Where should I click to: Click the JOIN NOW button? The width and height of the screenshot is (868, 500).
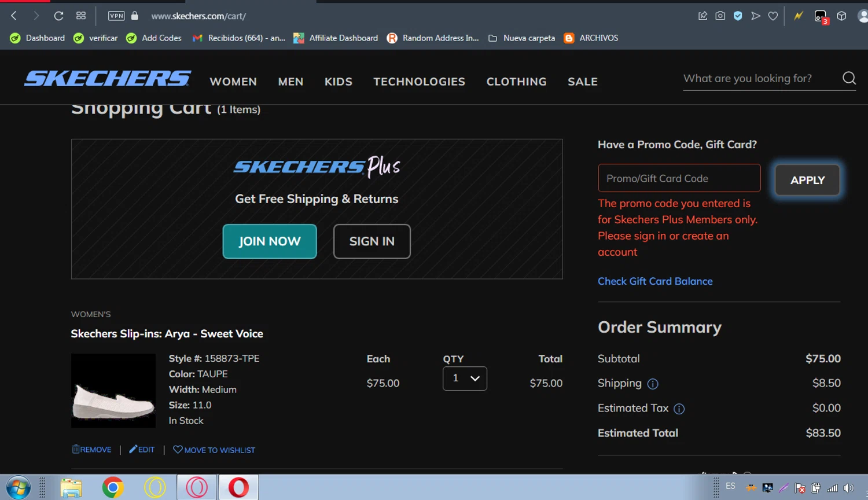[270, 241]
